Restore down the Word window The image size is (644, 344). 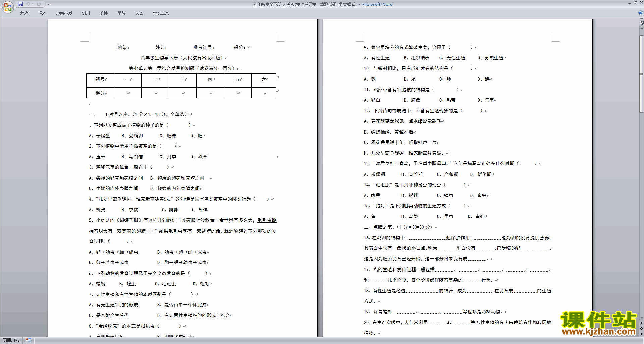(x=635, y=3)
